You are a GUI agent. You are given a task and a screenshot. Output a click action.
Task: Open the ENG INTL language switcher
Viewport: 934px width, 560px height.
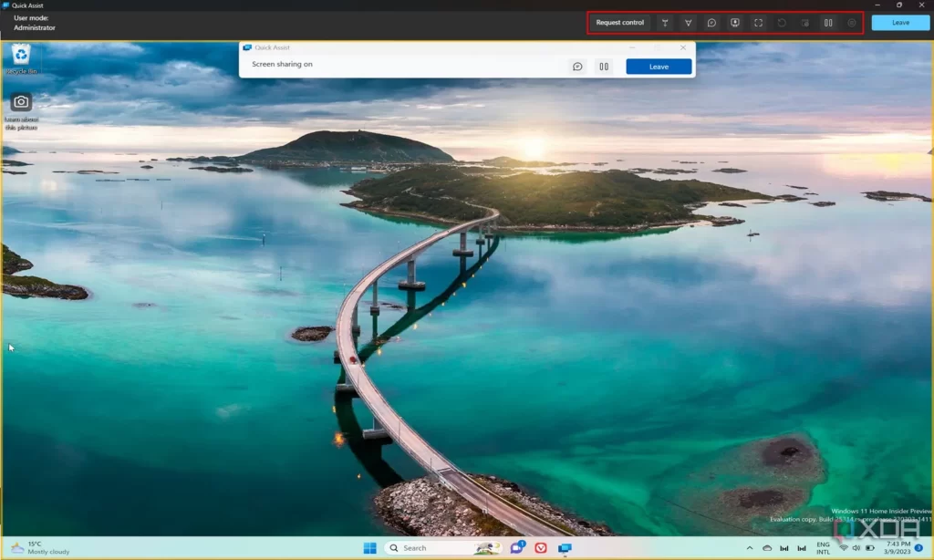(823, 548)
